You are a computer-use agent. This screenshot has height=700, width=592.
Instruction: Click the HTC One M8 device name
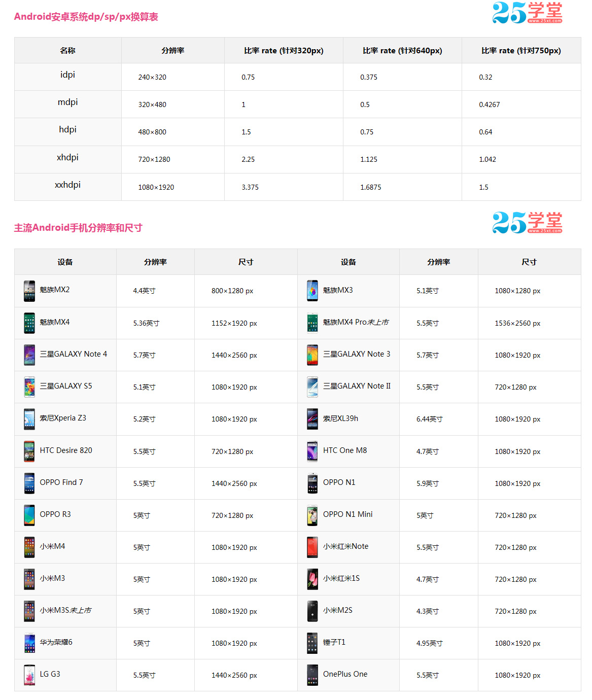point(345,450)
